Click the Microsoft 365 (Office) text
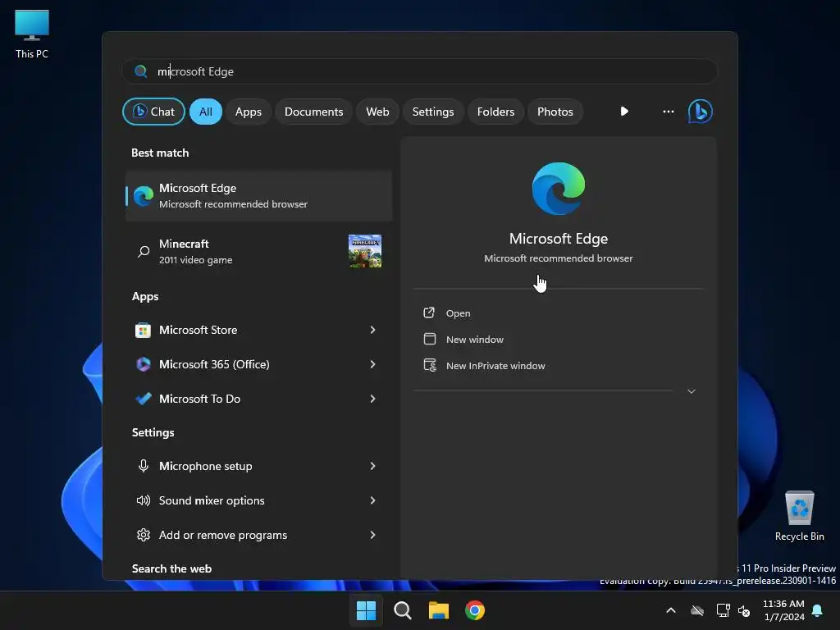The image size is (840, 630). pos(214,364)
